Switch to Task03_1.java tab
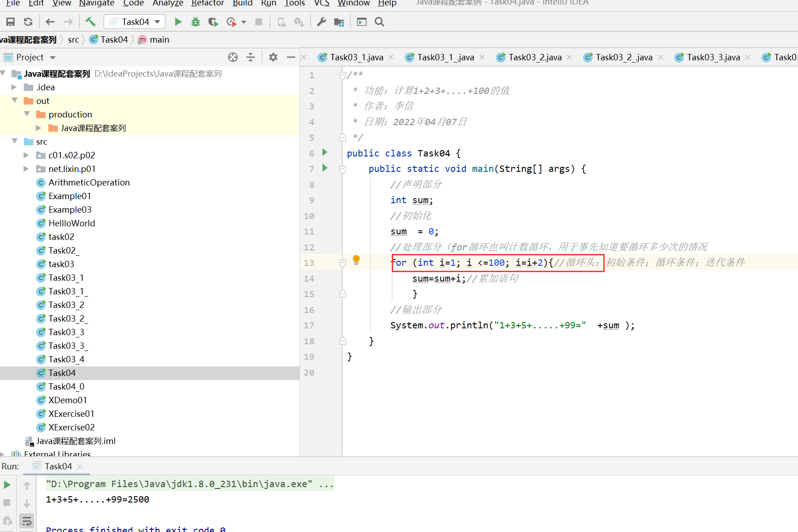798x532 pixels. [x=356, y=57]
